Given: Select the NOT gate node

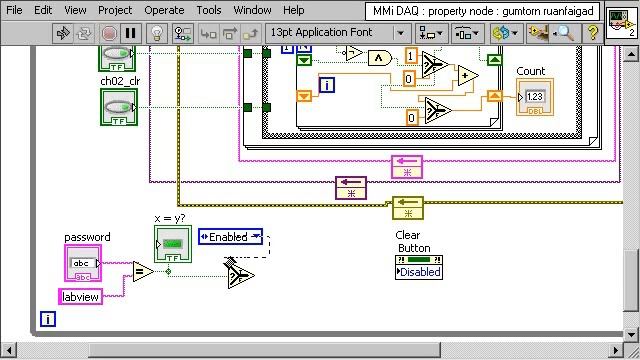Looking at the screenshot, I should coord(353,53).
